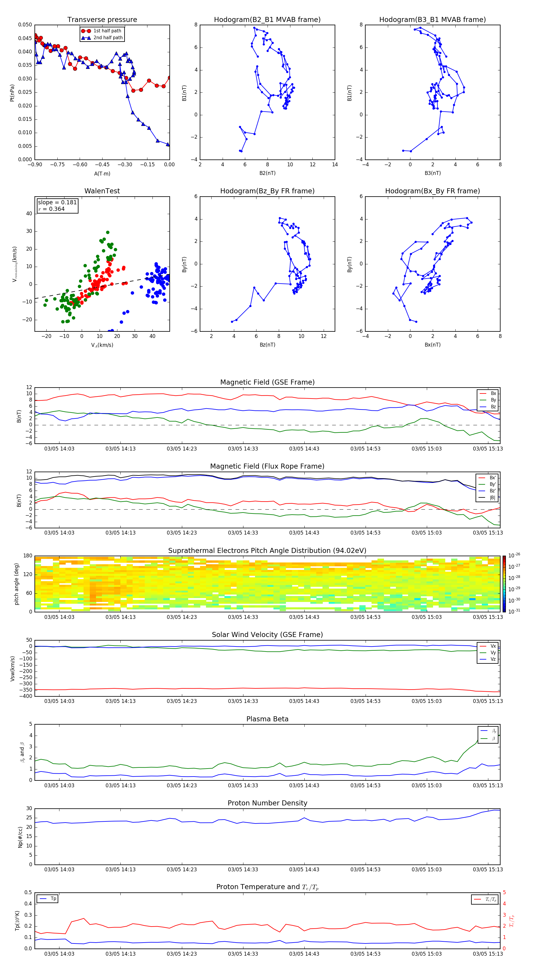Click the 'Magnetic Field (GSE Frame)' title

pyautogui.click(x=267, y=382)
